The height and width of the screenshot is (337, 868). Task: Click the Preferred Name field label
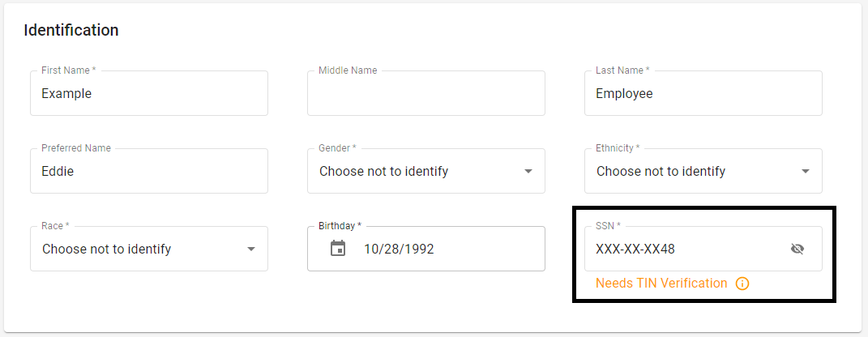point(76,148)
